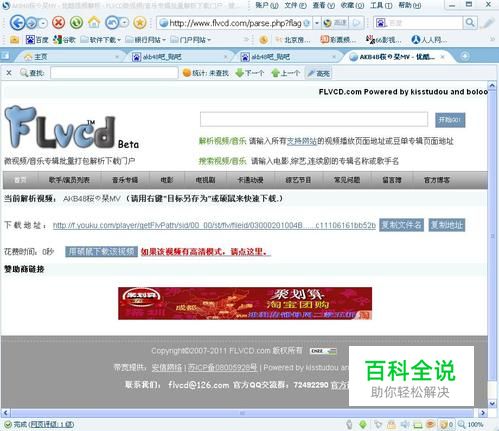Click the red HD mode 请点这里 link
Viewport: 499px width, 431px height.
[205, 252]
